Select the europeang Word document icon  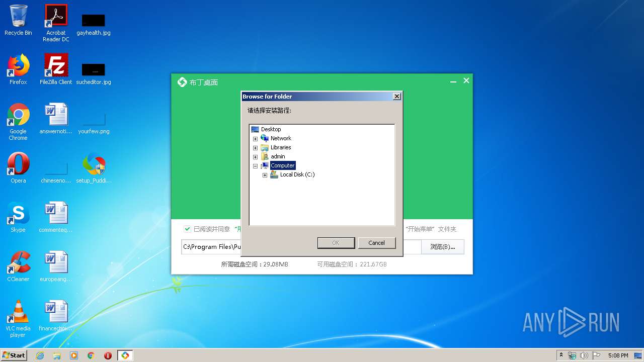pyautogui.click(x=56, y=266)
